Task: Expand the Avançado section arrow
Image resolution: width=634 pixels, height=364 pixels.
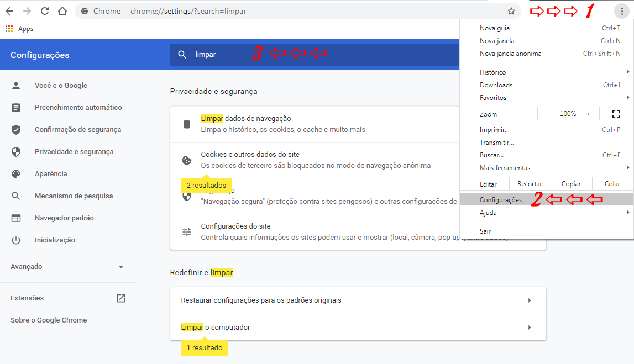Action: pyautogui.click(x=121, y=267)
